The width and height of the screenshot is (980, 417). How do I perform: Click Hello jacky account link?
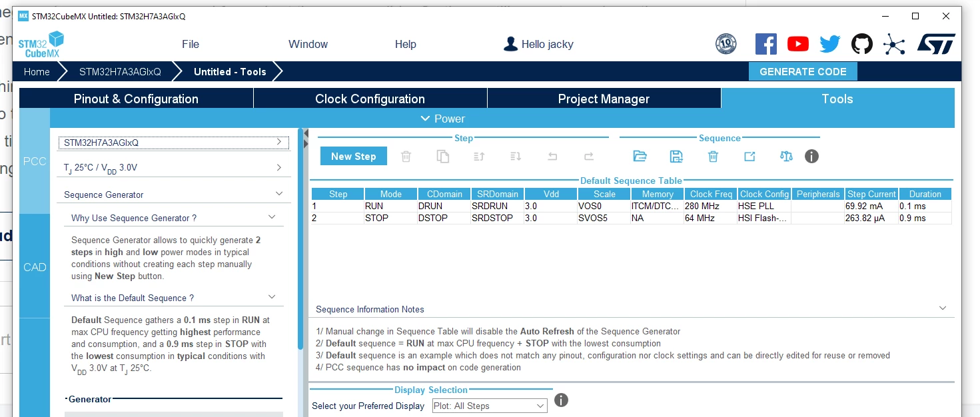point(547,44)
